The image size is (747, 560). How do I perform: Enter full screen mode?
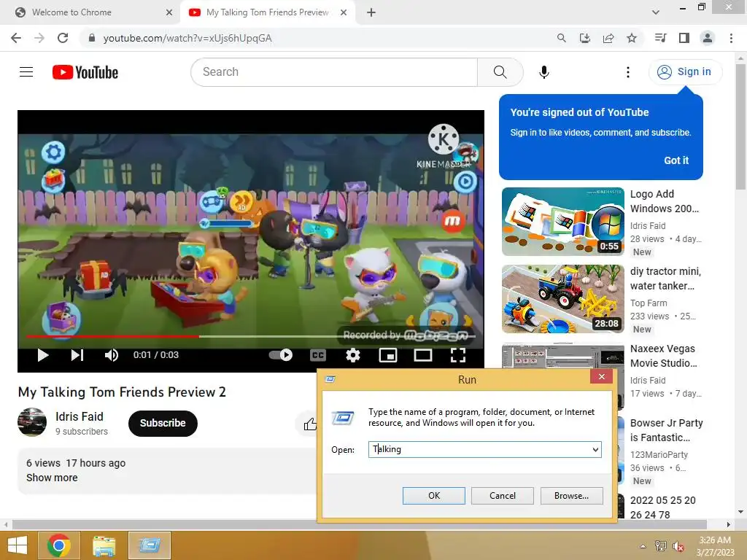pyautogui.click(x=458, y=355)
